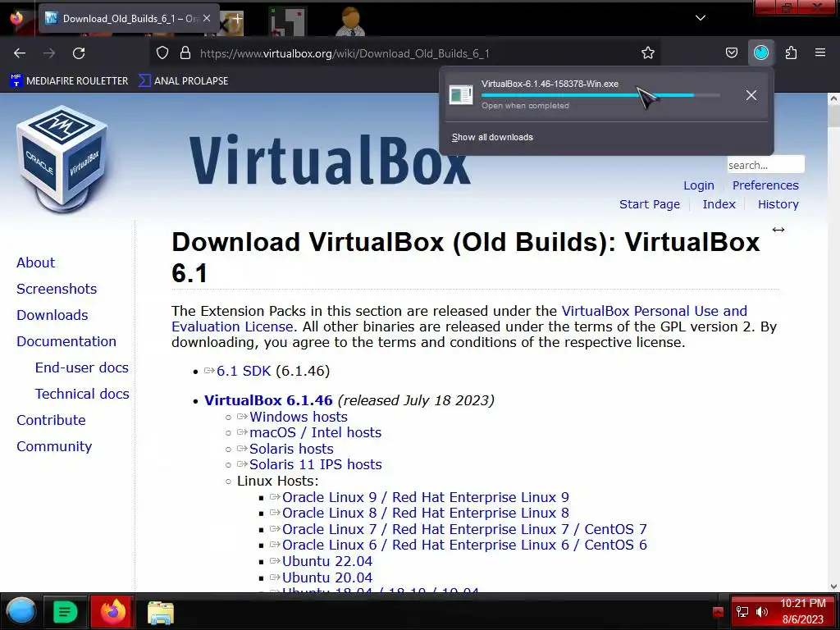
Task: Go back to the previous page
Action: tap(20, 53)
